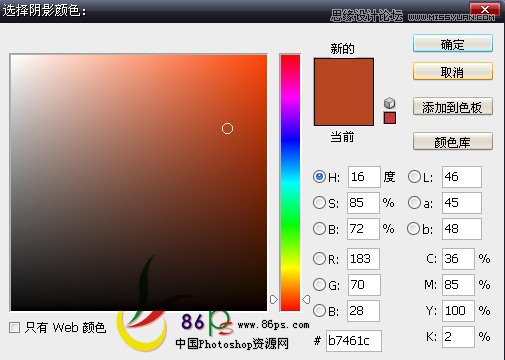Screen dimensions: 505x360
Task: Click the a field showing 45
Action: [462, 203]
